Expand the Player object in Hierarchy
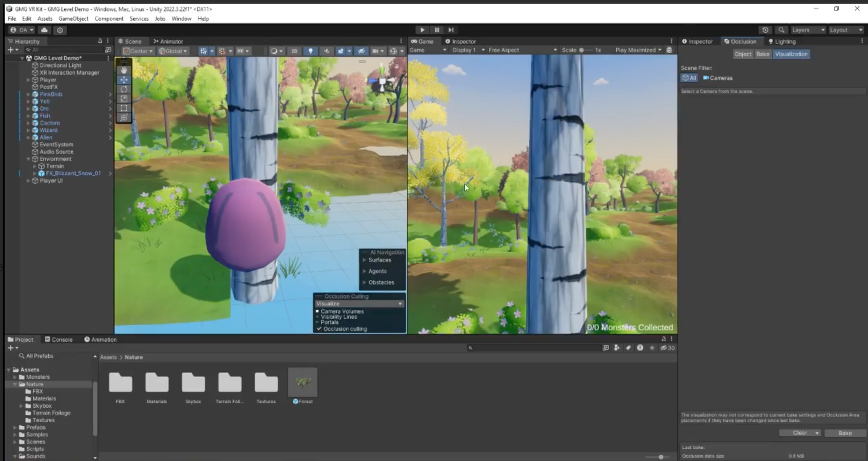This screenshot has width=868, height=461. tap(28, 80)
